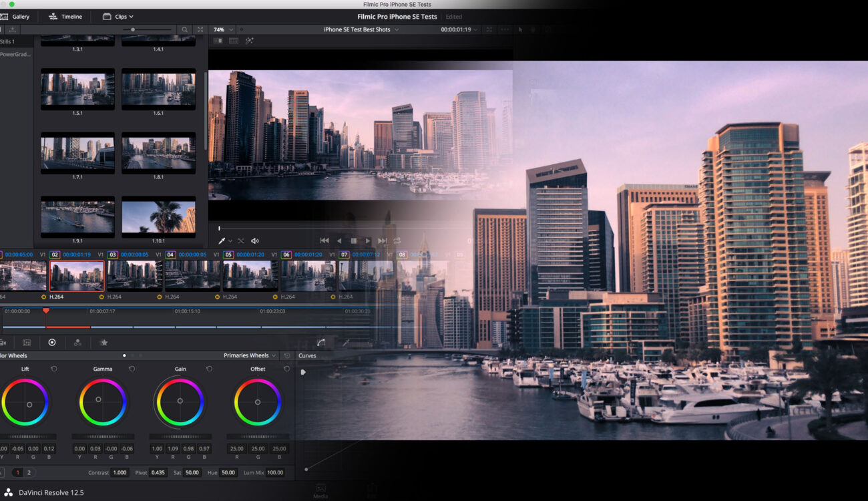Open the Color Match palette icon

pos(27,343)
